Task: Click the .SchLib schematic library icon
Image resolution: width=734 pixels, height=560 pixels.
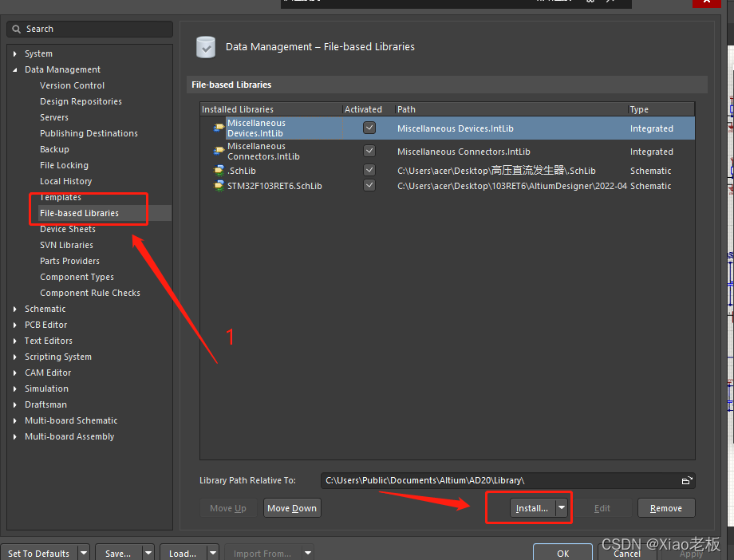Action: click(219, 171)
